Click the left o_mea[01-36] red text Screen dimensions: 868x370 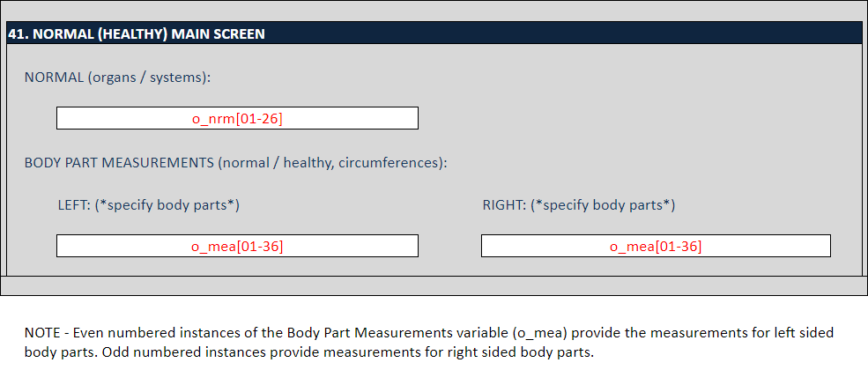(237, 247)
